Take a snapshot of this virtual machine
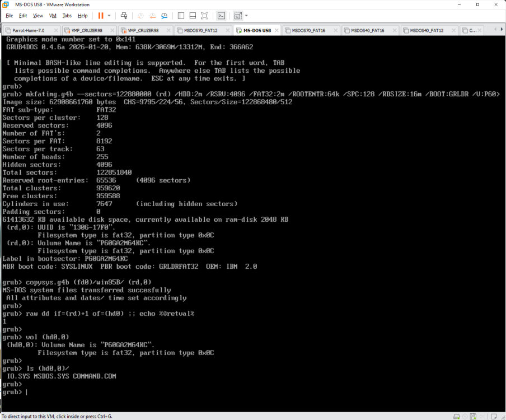Screen dimensions: 506x420 tap(140, 16)
